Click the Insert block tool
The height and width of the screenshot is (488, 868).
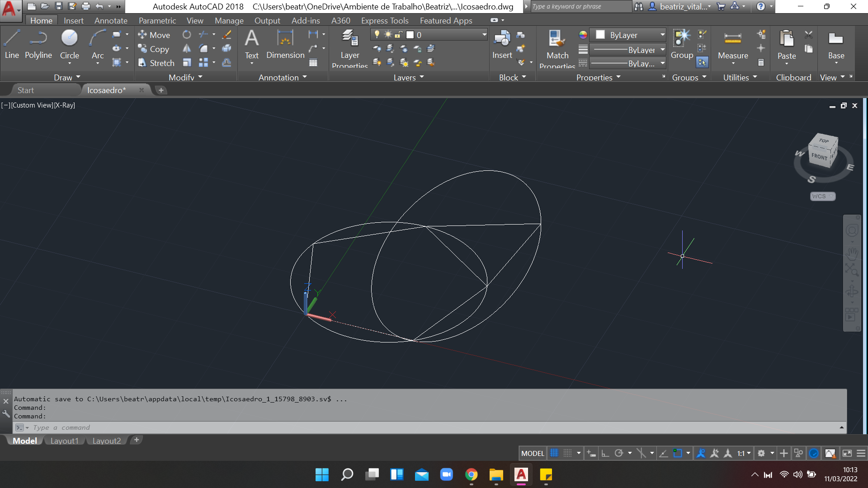[x=502, y=44]
